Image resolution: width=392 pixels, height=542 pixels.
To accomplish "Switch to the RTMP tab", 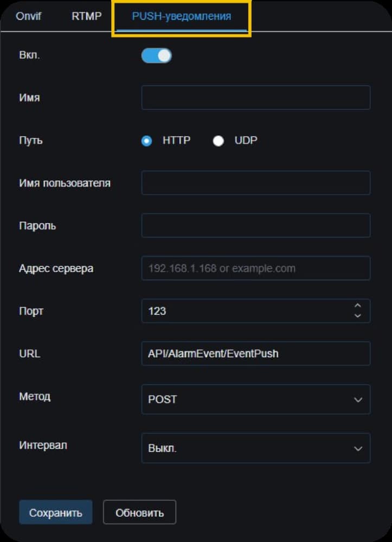I will tap(86, 16).
